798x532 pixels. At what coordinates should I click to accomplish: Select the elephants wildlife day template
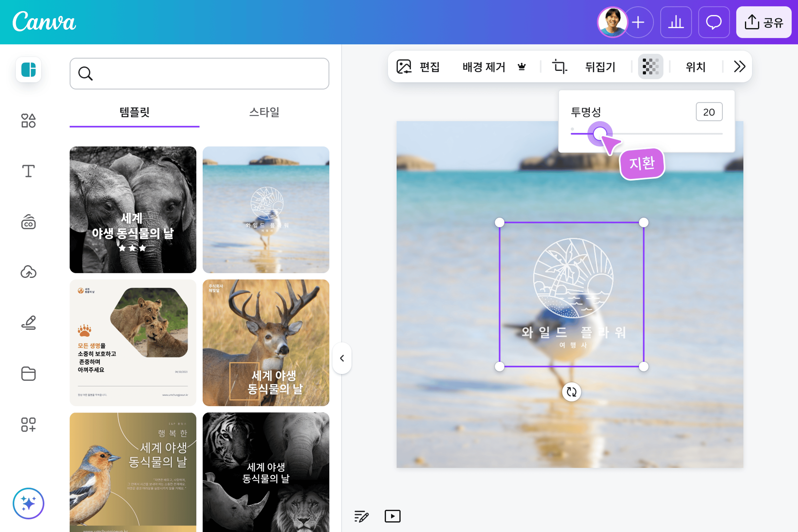(133, 210)
